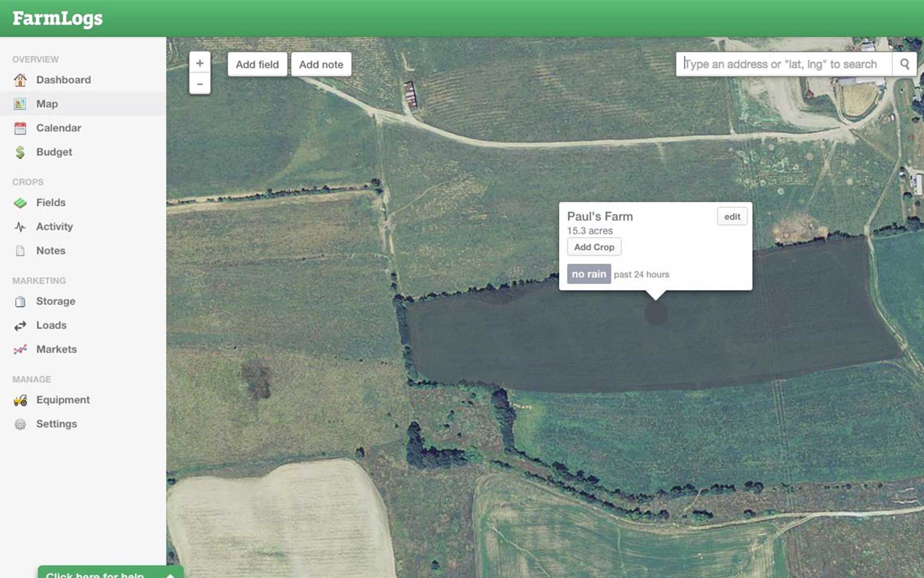
Task: View the Budget section
Action: pos(54,152)
